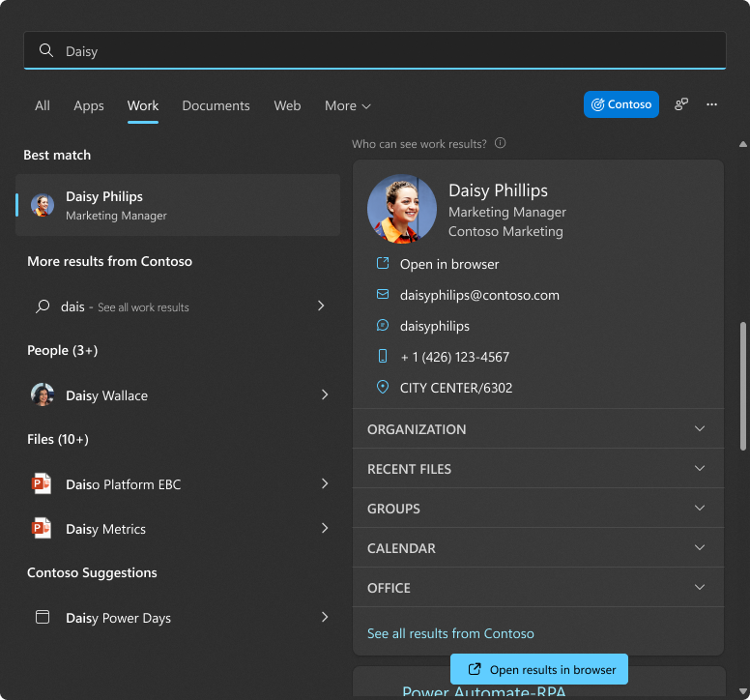This screenshot has height=700, width=750.
Task: Click window icon beside Daisy Power Days
Action: pos(43,617)
